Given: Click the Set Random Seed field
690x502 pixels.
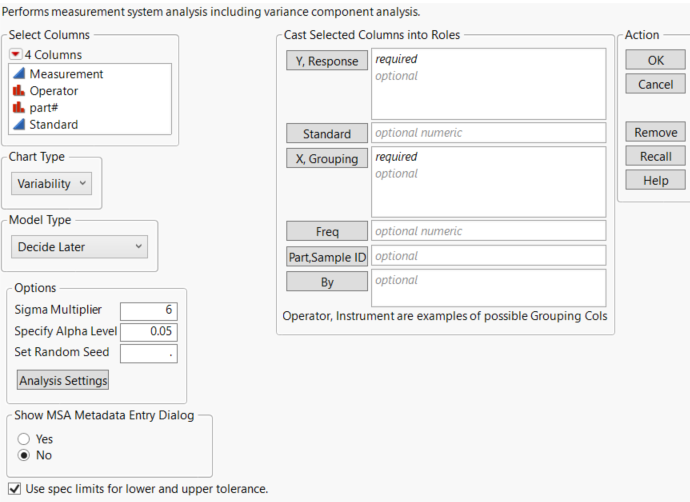Looking at the screenshot, I should point(148,353).
